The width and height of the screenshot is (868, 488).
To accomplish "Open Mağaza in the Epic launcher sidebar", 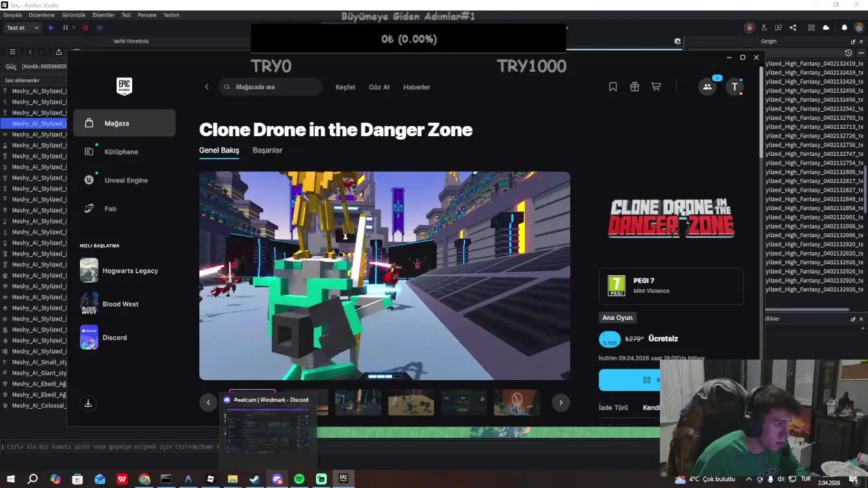I will [x=124, y=123].
